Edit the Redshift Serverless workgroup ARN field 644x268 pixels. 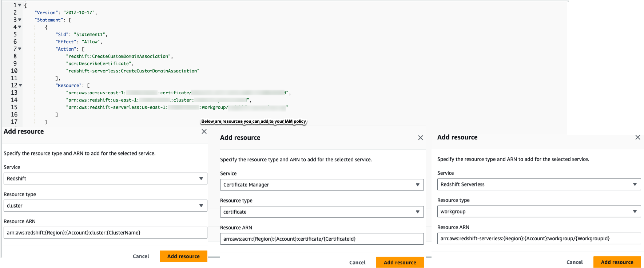(539, 239)
